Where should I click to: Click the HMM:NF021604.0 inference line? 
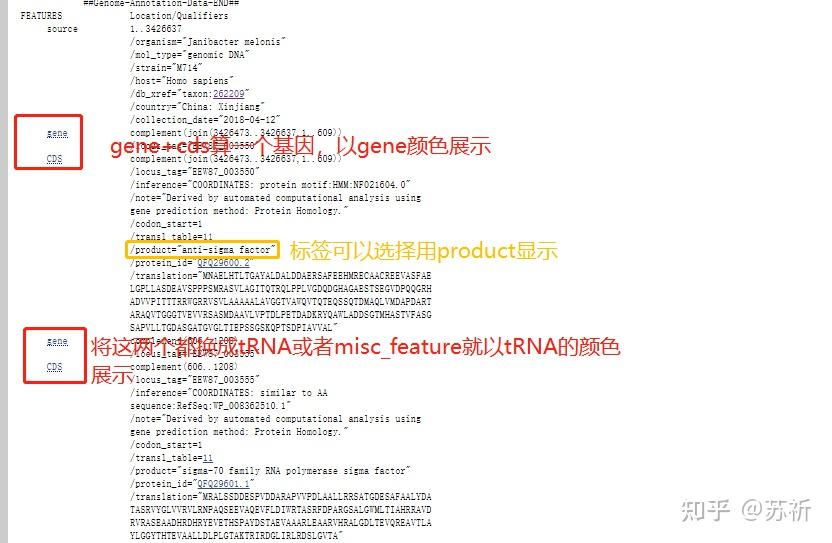pos(270,185)
